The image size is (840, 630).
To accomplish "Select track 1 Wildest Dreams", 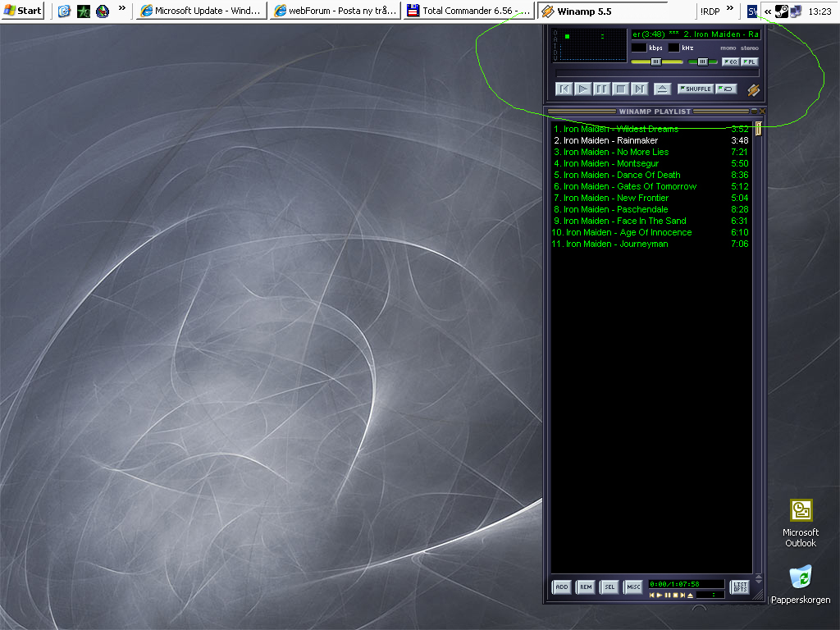I will (x=651, y=129).
